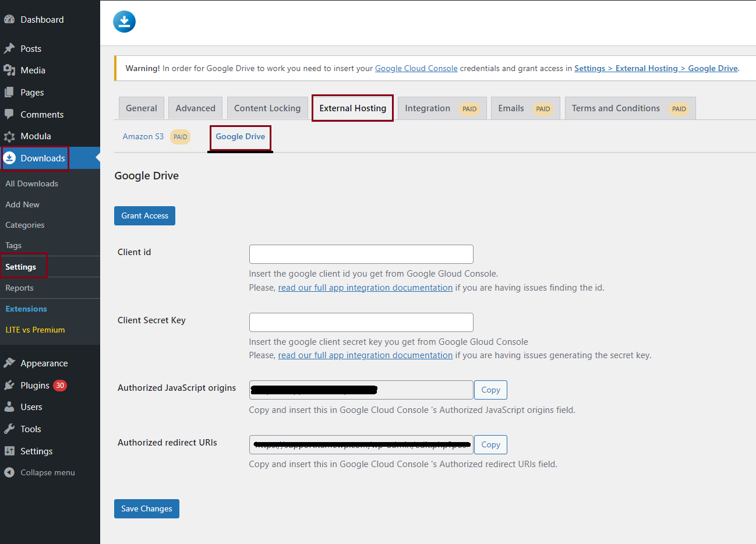Open the Google Cloud Console link

(x=416, y=68)
